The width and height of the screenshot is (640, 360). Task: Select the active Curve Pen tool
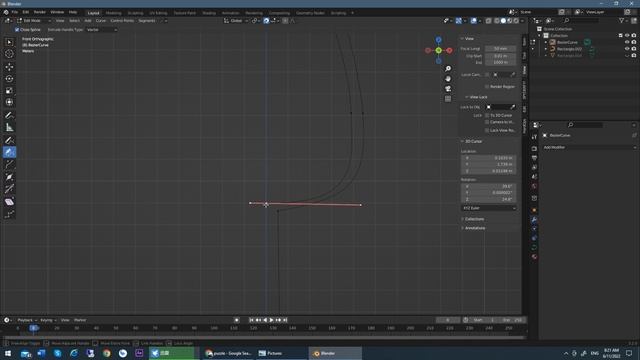(x=9, y=152)
